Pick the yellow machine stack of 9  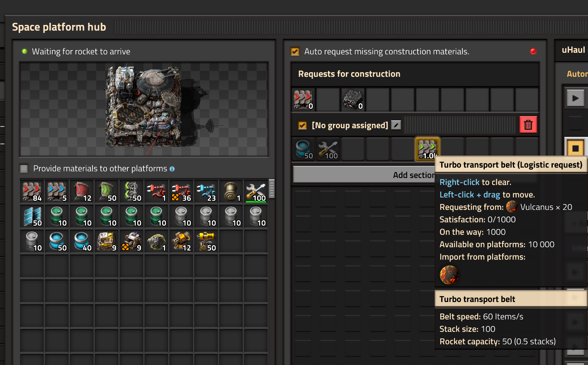pos(107,241)
